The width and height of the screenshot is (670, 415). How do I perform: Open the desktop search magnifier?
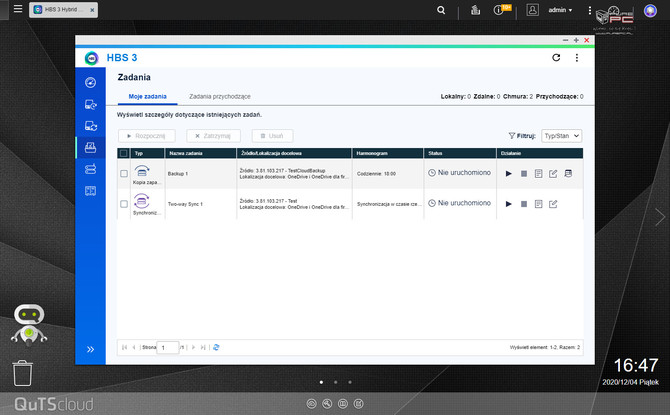[x=441, y=10]
